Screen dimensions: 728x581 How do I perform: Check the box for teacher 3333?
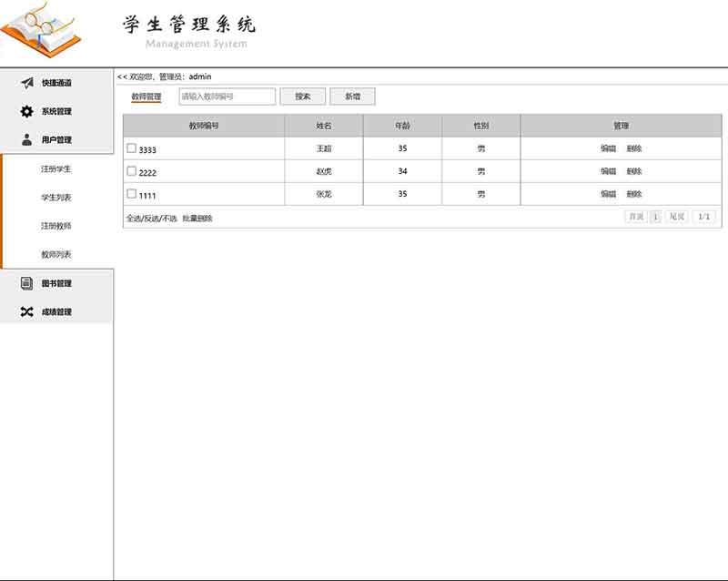(x=132, y=148)
